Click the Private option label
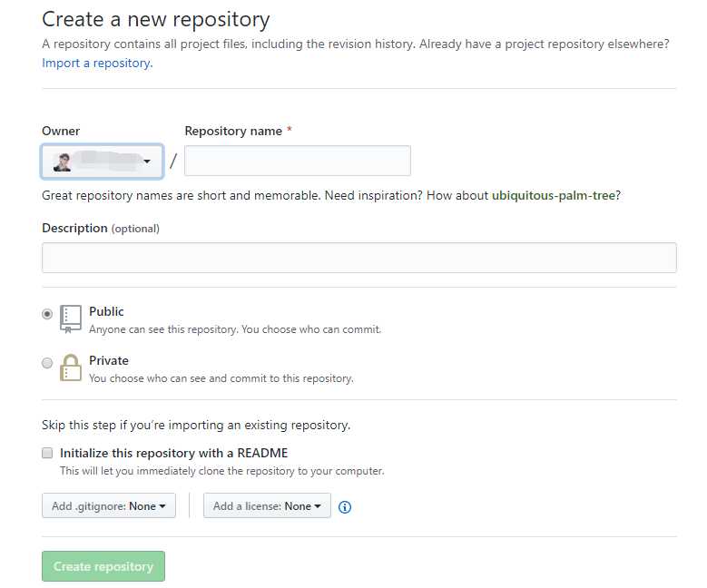 click(109, 361)
